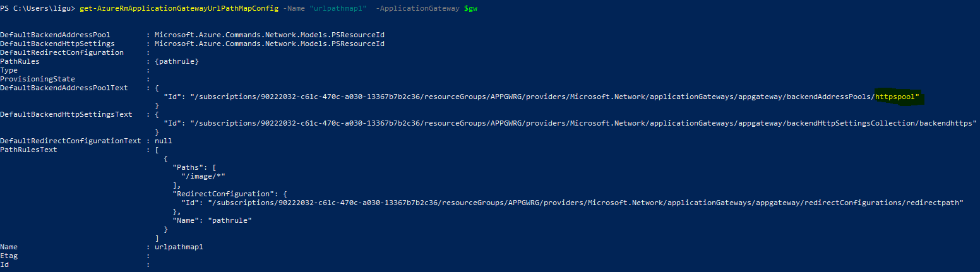
Task: Click the "/image/*" path string
Action: click(x=203, y=176)
